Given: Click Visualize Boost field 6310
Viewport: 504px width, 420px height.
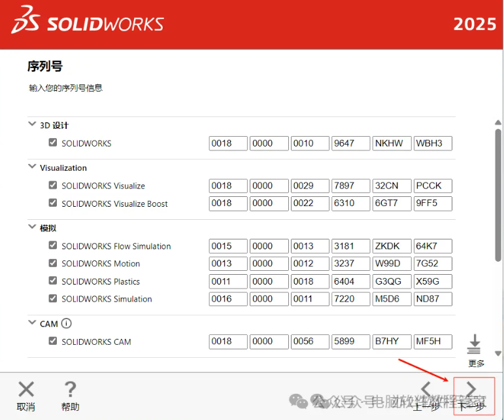Looking at the screenshot, I should point(350,203).
